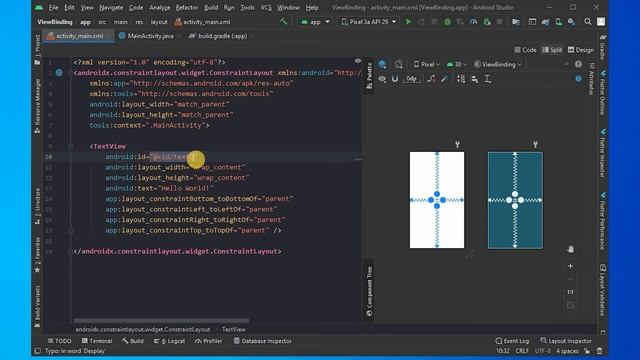Click the Clear Constraints icon
Image resolution: width=640 pixels, height=360 pixels.
[x=431, y=79]
